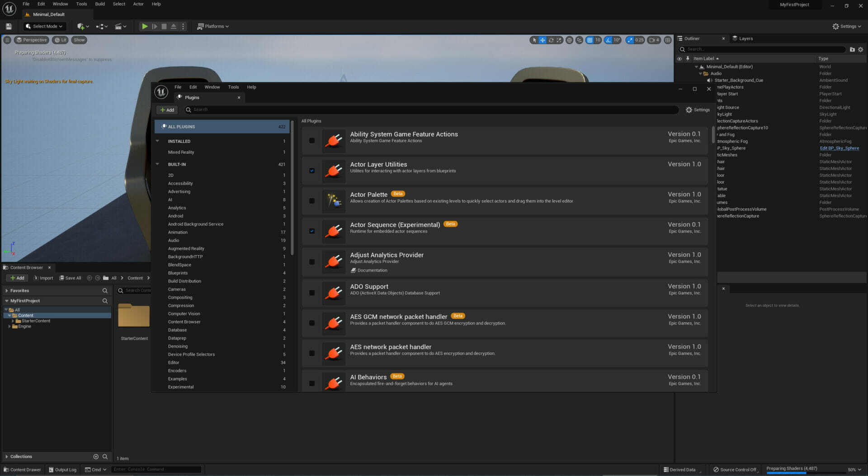Select the translate gizmo tool in viewport
This screenshot has height=476, width=868.
pos(542,40)
